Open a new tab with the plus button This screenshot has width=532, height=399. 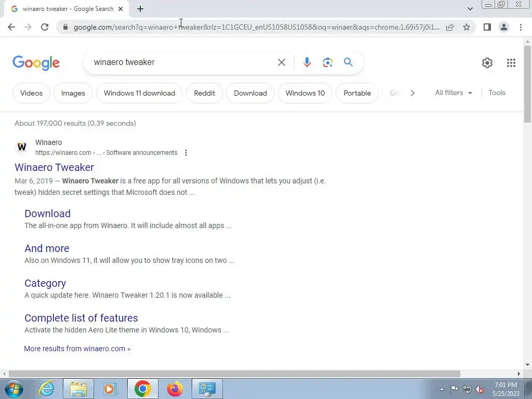[140, 9]
